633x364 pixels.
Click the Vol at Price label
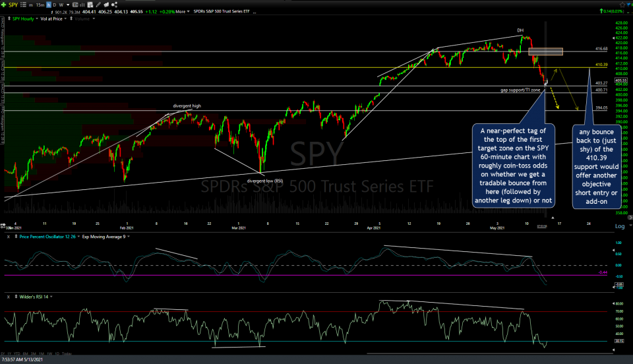51,19
